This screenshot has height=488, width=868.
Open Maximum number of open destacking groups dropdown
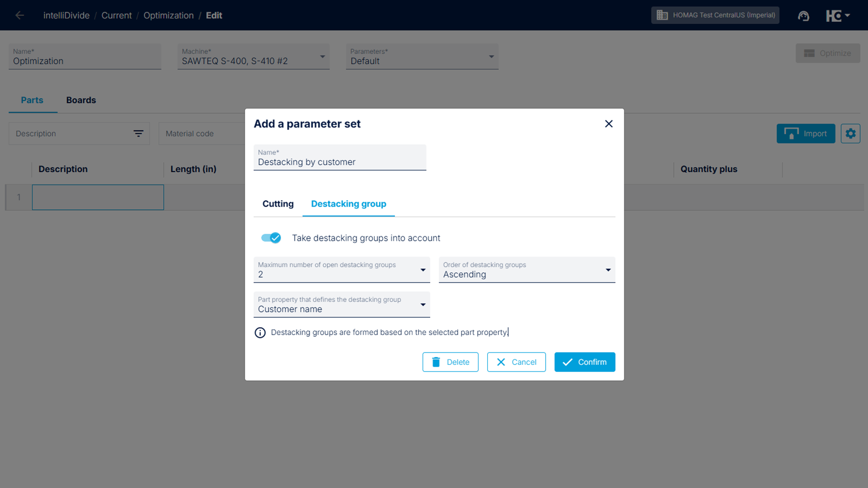click(342, 269)
